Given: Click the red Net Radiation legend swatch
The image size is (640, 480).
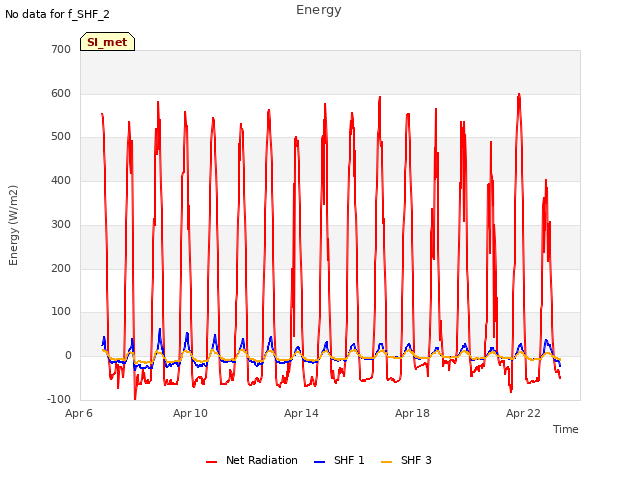Looking at the screenshot, I should (211, 462).
